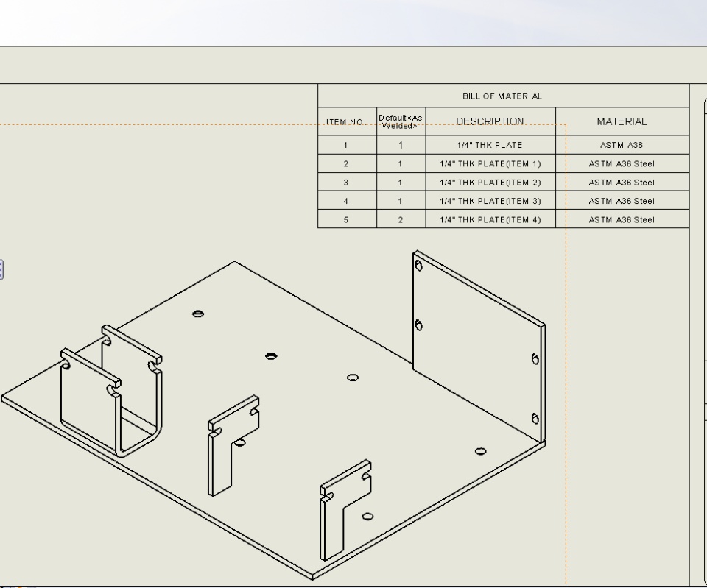Image resolution: width=707 pixels, height=588 pixels.
Task: Click 'ASTM A36 Steel' material for item 5
Action: [x=622, y=219]
